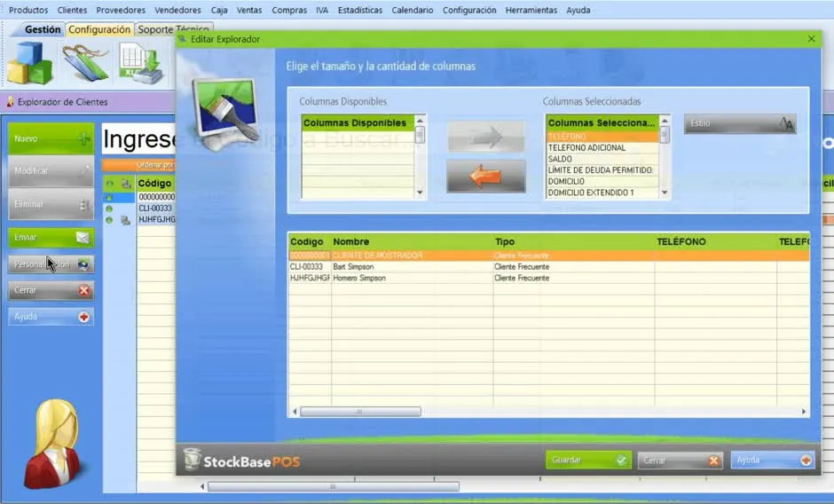Select TELEFONO ADICIONAL in selected columns

(602, 147)
